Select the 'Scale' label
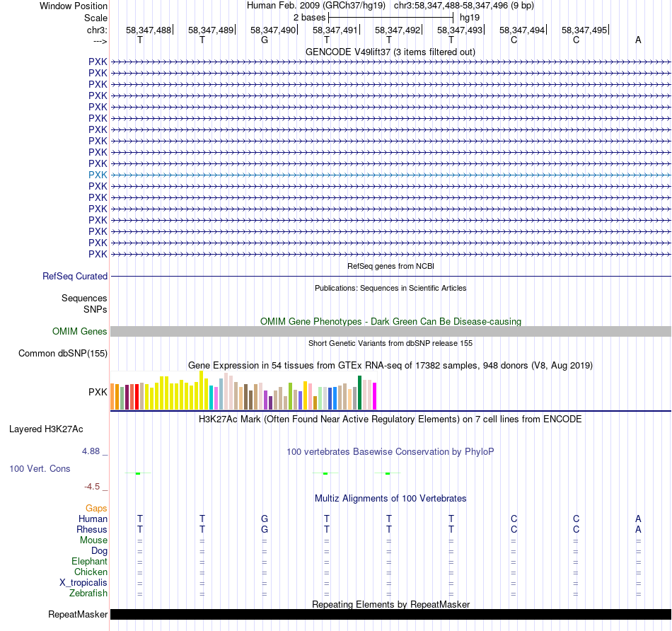This screenshot has height=631, width=672. 95,18
